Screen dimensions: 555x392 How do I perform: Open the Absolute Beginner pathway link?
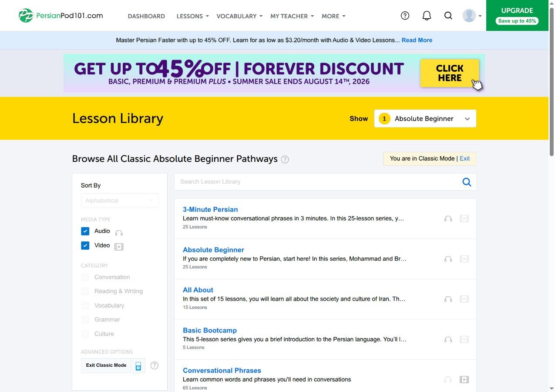coord(213,250)
